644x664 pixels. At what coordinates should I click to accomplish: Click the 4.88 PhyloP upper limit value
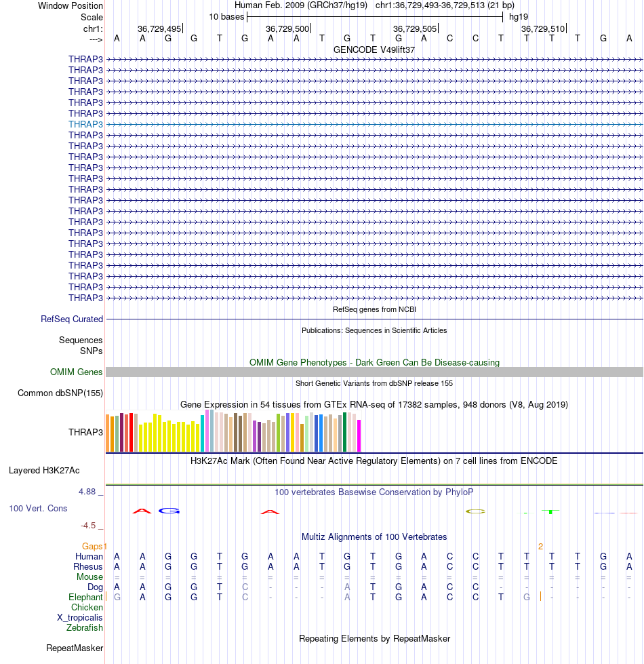87,492
